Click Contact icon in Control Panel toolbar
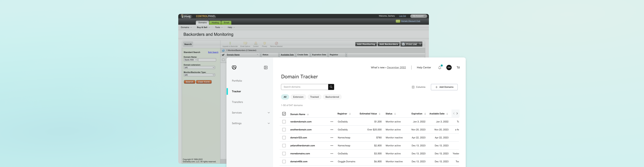The height and width of the screenshot is (167, 644). (x=256, y=43)
